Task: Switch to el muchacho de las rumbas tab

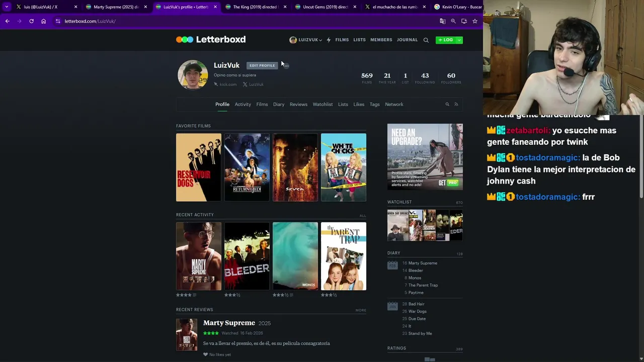Action: 395,7
